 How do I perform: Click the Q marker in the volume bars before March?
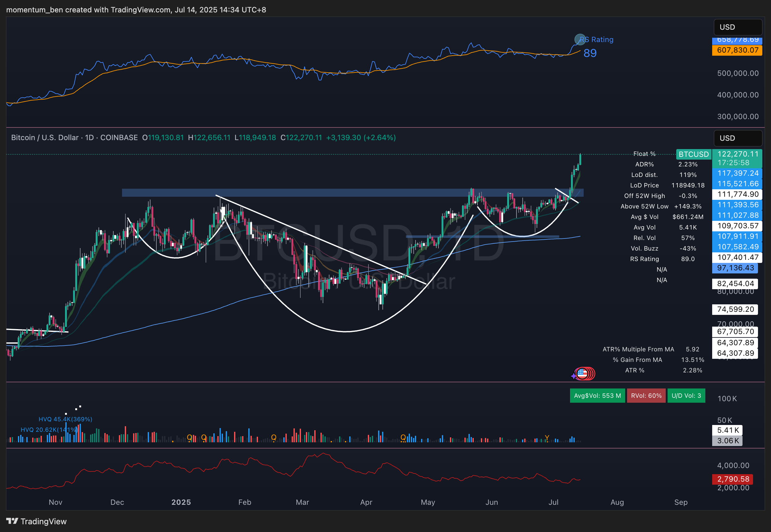(x=274, y=437)
